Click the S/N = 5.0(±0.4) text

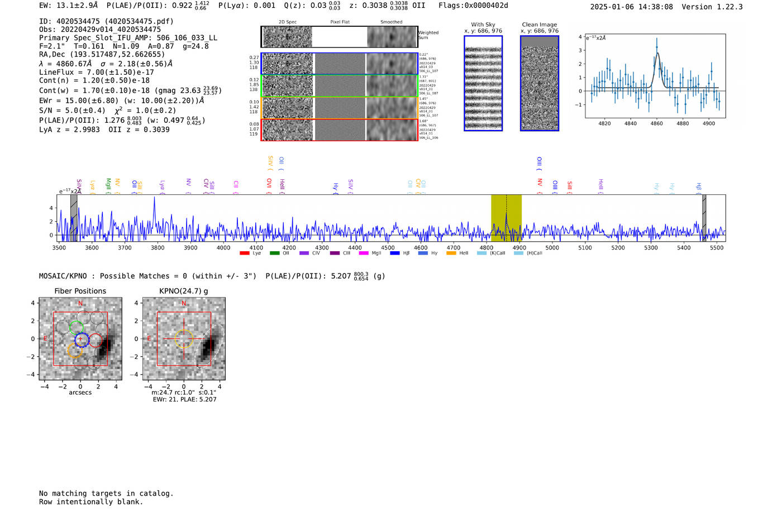click(72, 110)
